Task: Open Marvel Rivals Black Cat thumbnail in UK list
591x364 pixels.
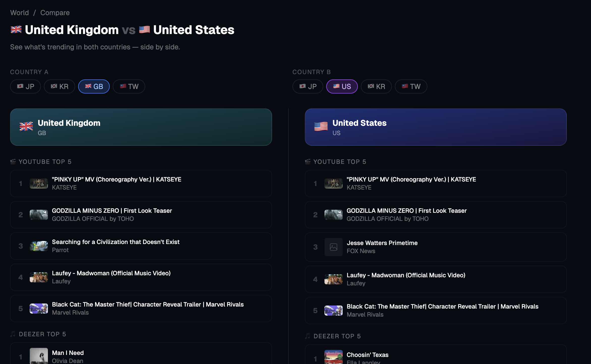Action: [x=39, y=309]
